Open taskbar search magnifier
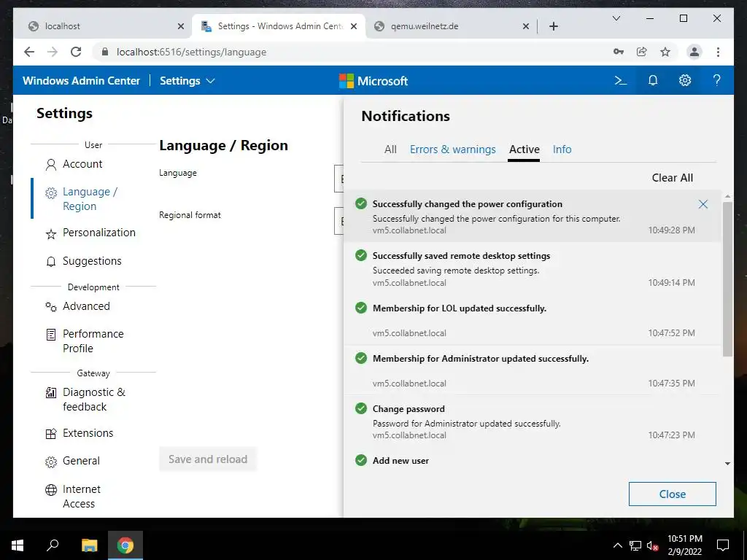Image resolution: width=747 pixels, height=560 pixels. click(x=53, y=545)
